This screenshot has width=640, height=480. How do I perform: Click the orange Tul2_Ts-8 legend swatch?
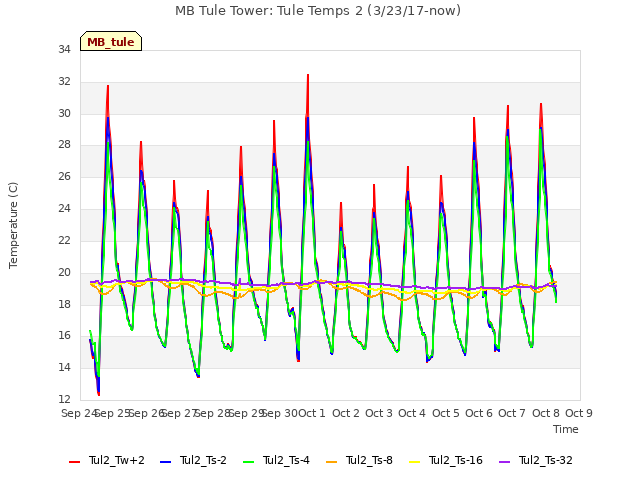332,462
